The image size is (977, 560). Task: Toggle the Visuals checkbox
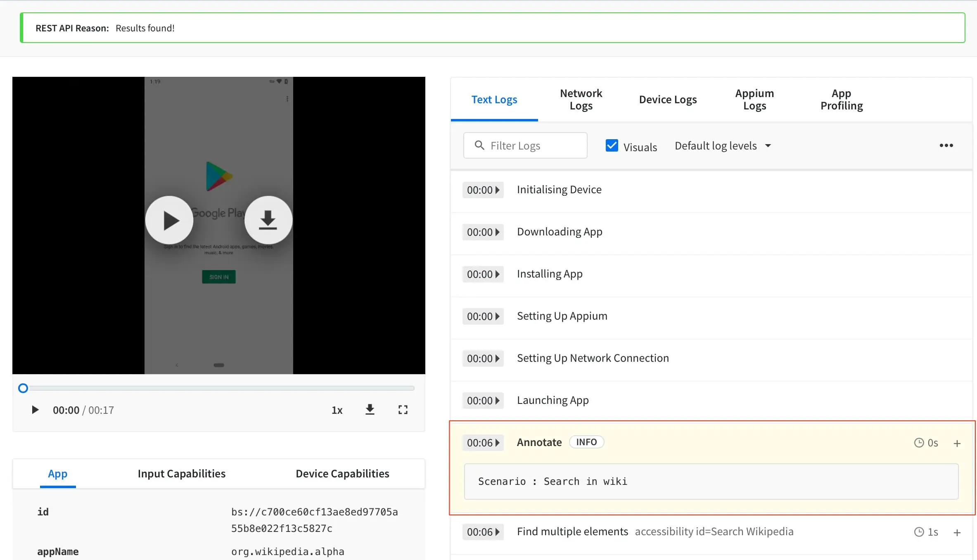[612, 146]
